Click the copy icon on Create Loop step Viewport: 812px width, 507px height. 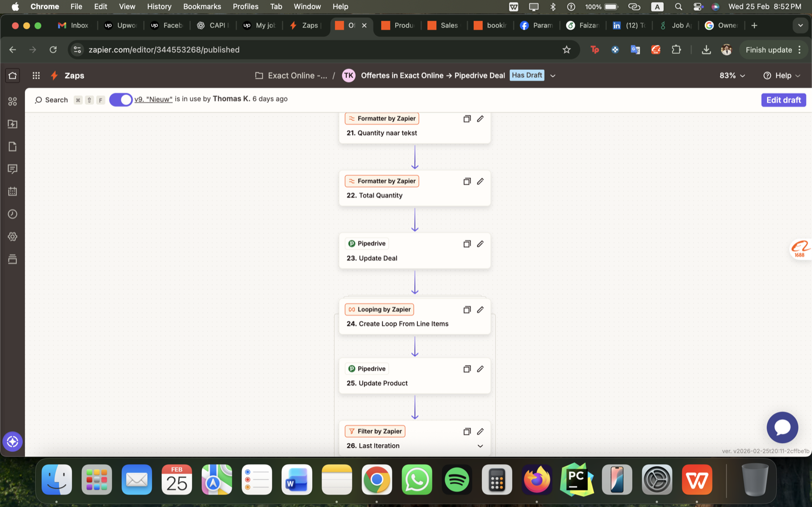tap(467, 310)
